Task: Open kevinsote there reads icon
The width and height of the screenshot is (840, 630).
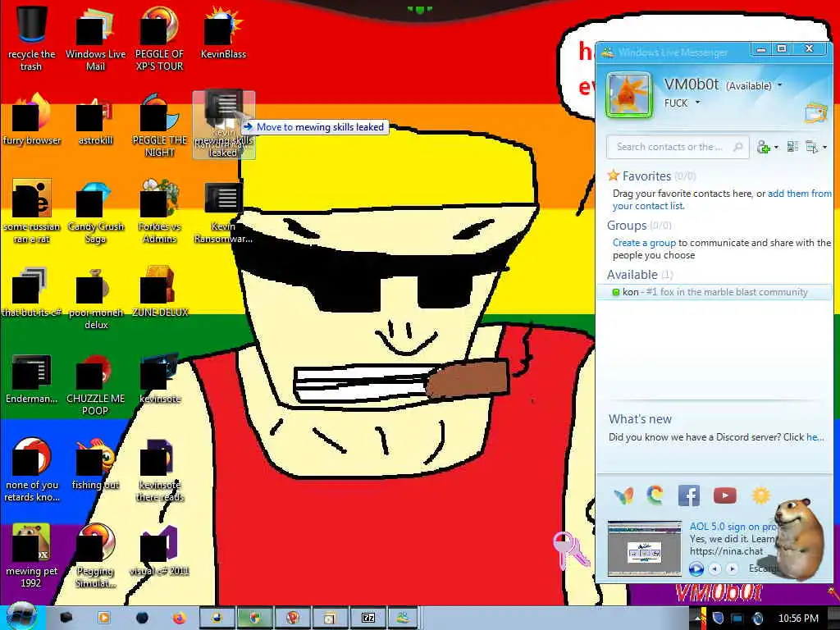Action: pos(159,470)
